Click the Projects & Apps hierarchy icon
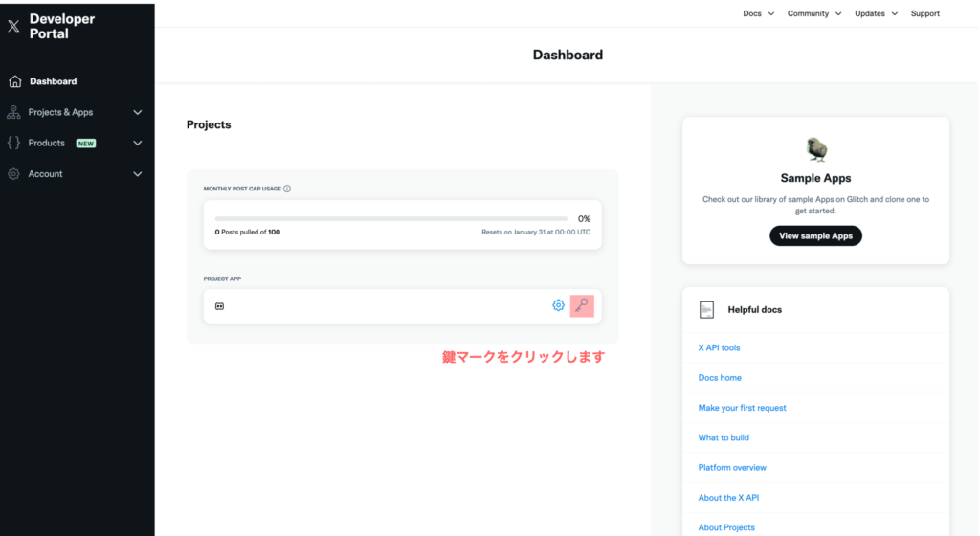The height and width of the screenshot is (536, 980). (13, 112)
